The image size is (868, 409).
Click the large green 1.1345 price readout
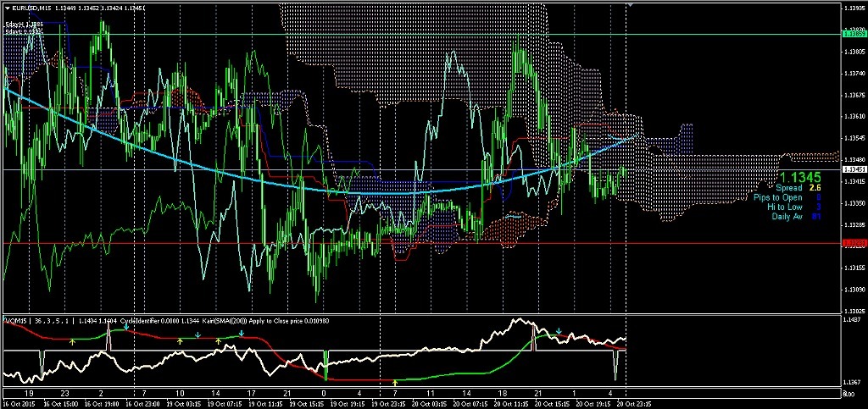pos(800,178)
